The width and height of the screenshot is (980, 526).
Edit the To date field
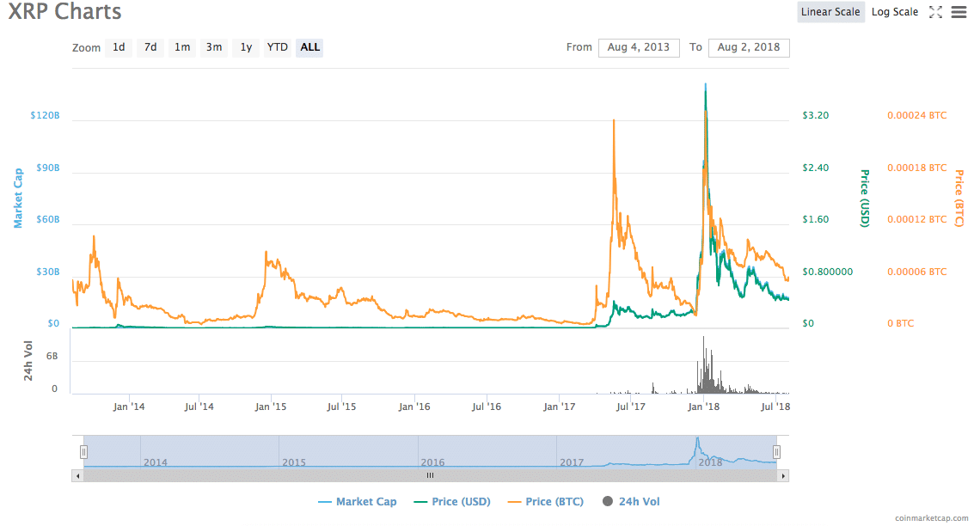tap(749, 47)
